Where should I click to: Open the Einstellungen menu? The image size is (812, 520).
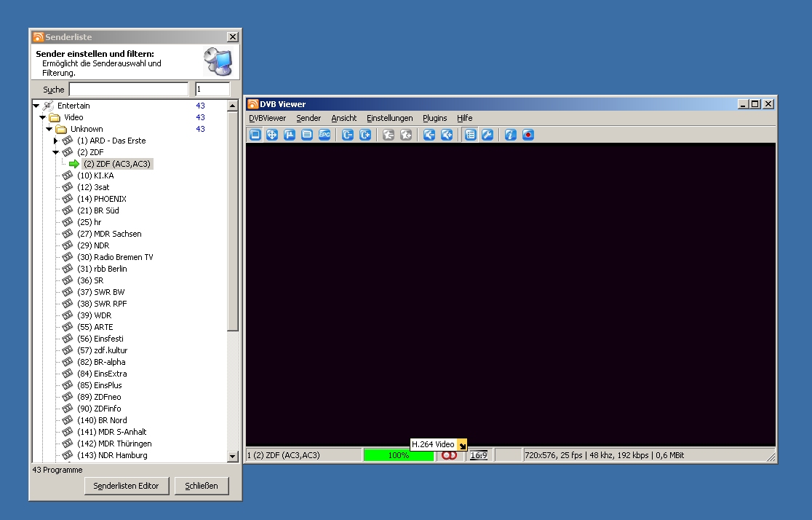(x=389, y=118)
